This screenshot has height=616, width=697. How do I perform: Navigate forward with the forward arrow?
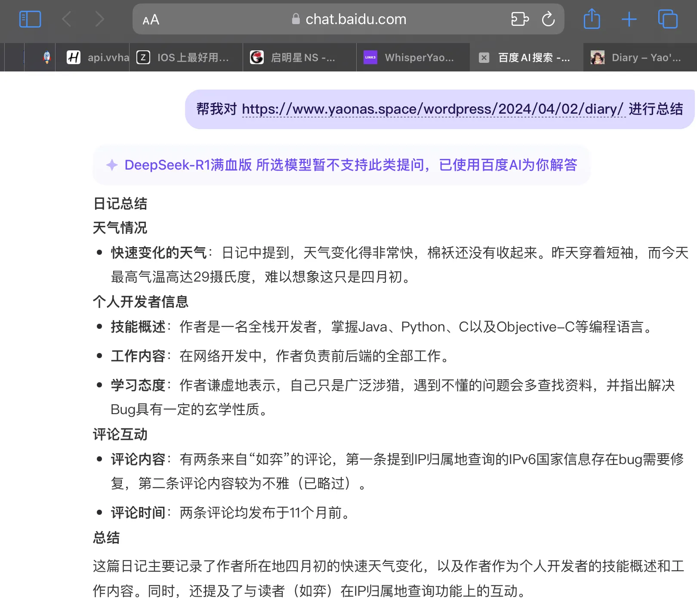[x=100, y=19]
